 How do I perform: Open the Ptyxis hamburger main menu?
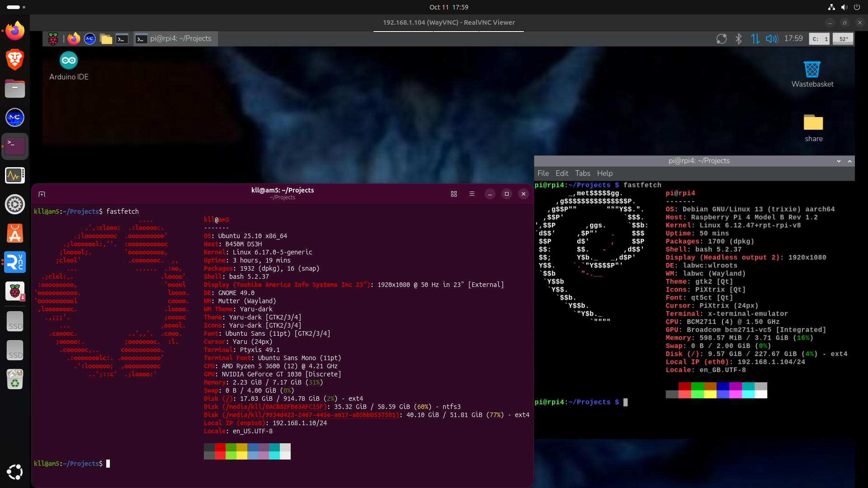pos(472,194)
